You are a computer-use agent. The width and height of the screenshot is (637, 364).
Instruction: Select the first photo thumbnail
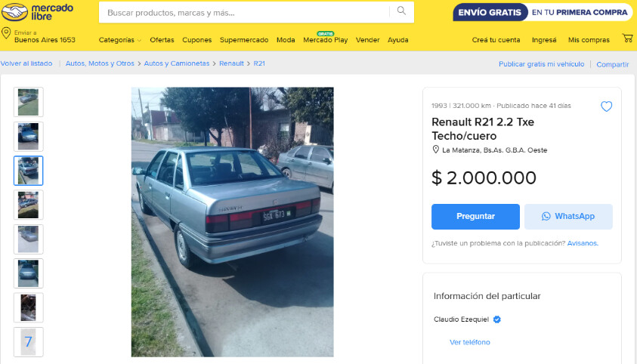tap(29, 102)
